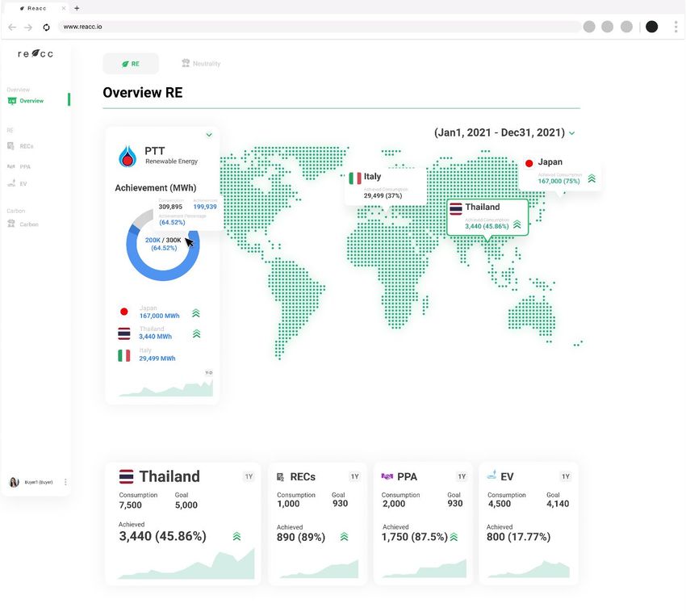Screen dimensions: 686x616
Task: Collapse the PTT card chevron
Action: click(209, 135)
